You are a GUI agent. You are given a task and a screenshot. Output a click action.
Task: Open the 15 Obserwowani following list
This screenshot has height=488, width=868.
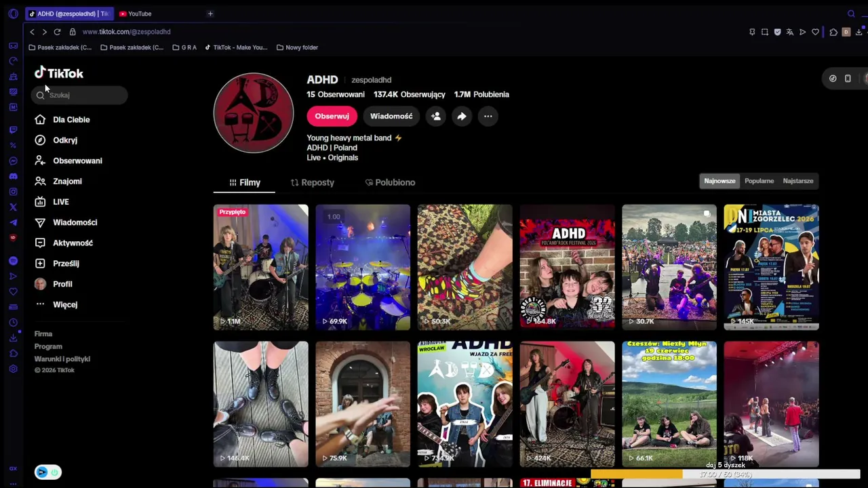336,95
